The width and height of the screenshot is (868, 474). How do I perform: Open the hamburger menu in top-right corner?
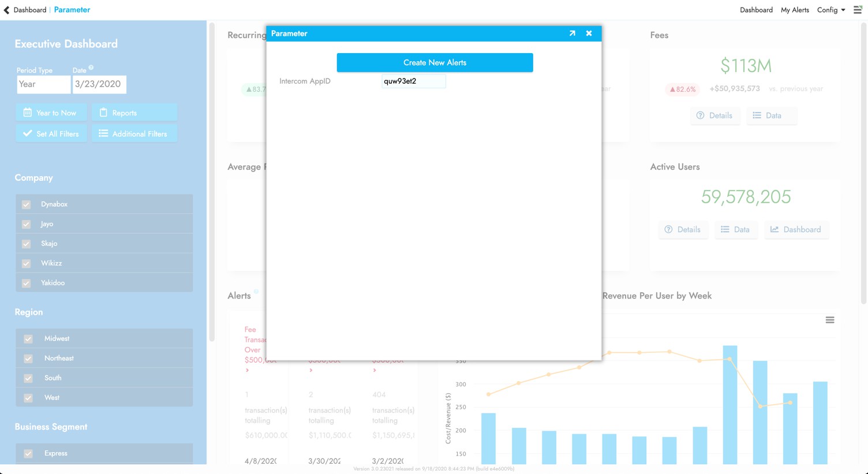pyautogui.click(x=858, y=10)
